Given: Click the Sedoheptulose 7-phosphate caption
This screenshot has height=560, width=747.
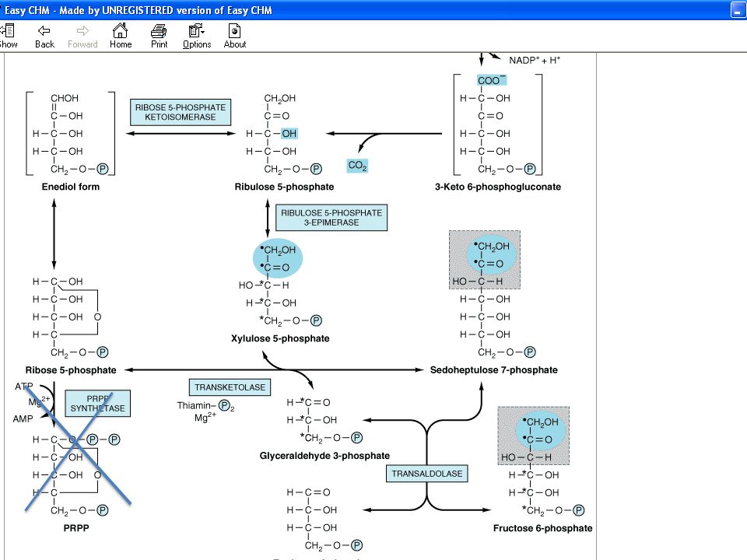Looking at the screenshot, I should (493, 370).
